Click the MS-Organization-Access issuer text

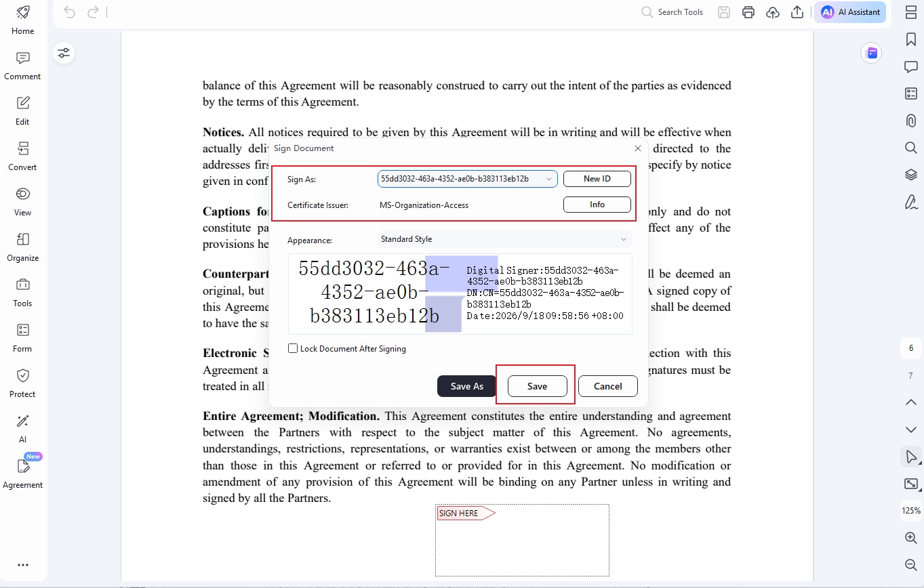tap(424, 205)
